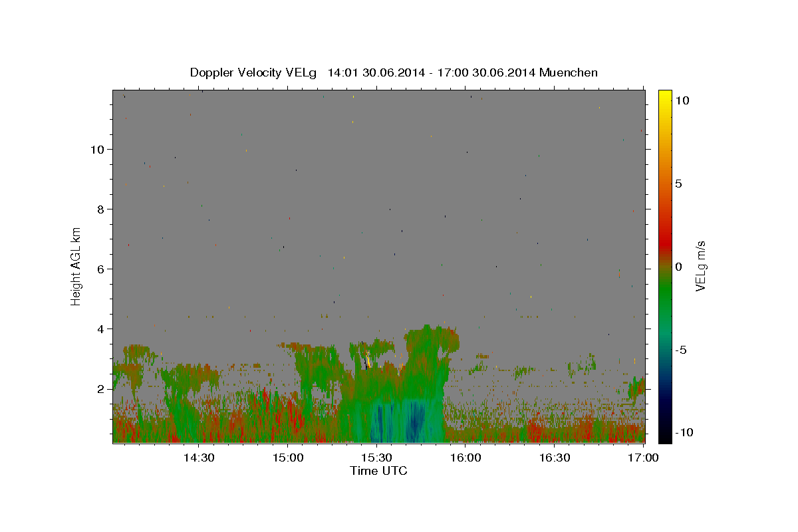This screenshot has height=532, width=798.
Task: Click the colorbar value -10 label
Action: [x=684, y=432]
